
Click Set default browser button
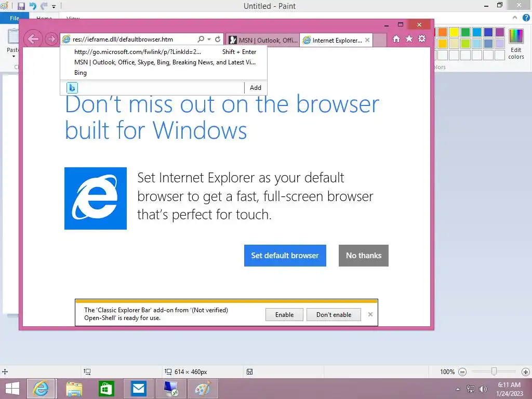coord(285,256)
